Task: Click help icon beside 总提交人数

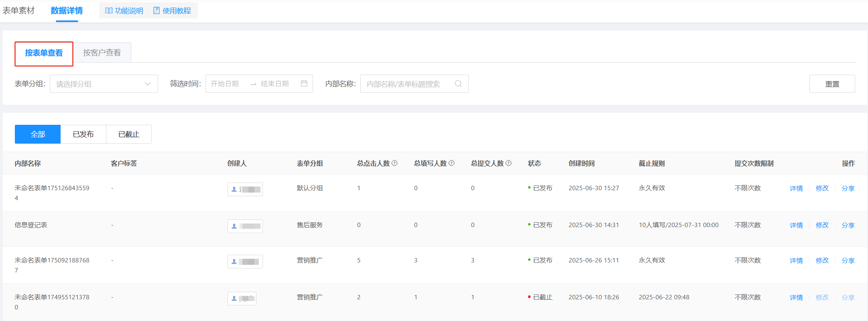Action: coord(508,163)
